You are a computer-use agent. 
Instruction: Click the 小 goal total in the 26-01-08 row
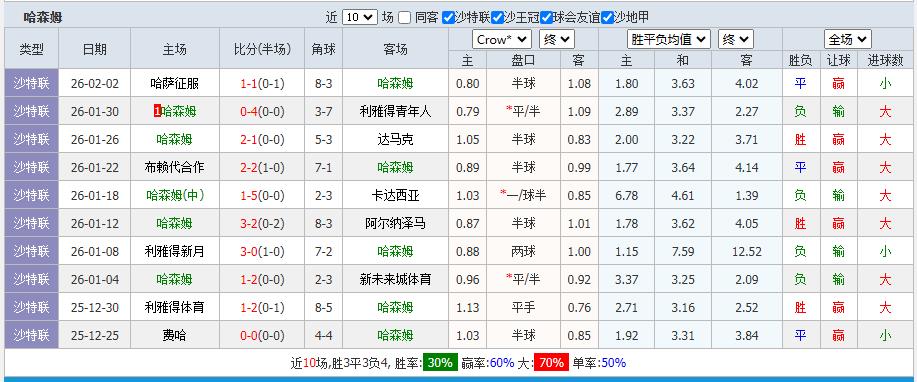[885, 251]
